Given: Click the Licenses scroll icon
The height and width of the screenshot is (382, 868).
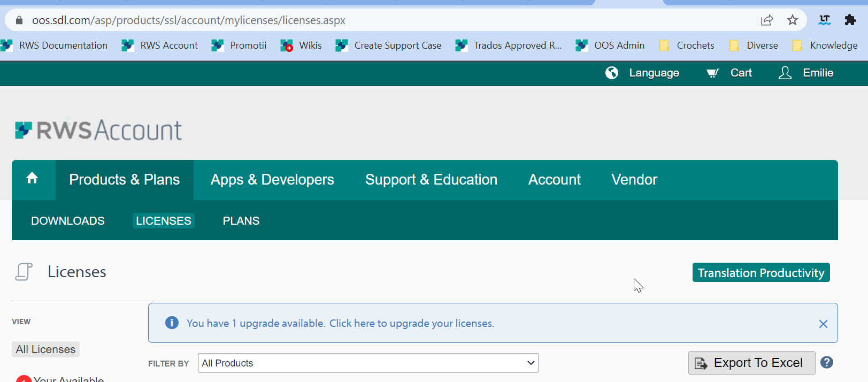Looking at the screenshot, I should [24, 272].
